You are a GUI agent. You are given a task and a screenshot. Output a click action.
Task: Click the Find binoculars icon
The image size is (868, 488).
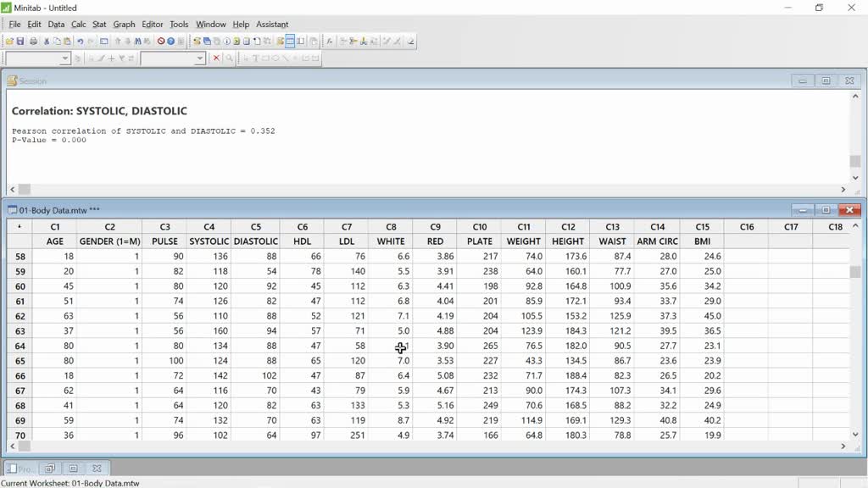coord(138,42)
